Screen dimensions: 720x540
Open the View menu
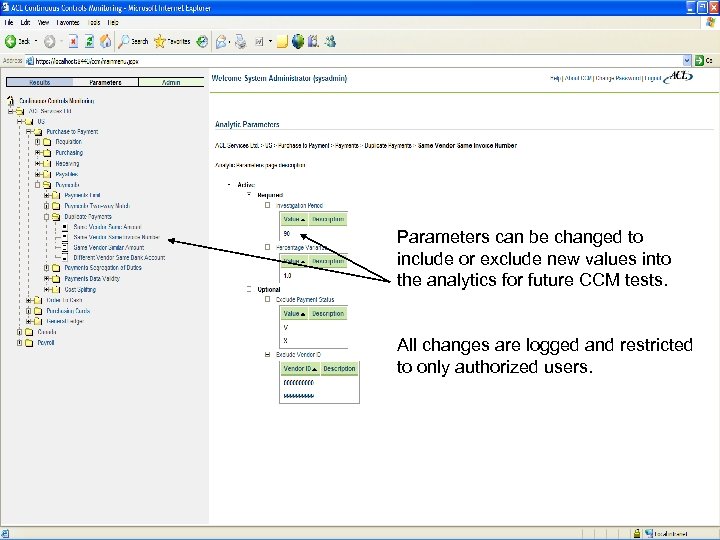[44, 22]
